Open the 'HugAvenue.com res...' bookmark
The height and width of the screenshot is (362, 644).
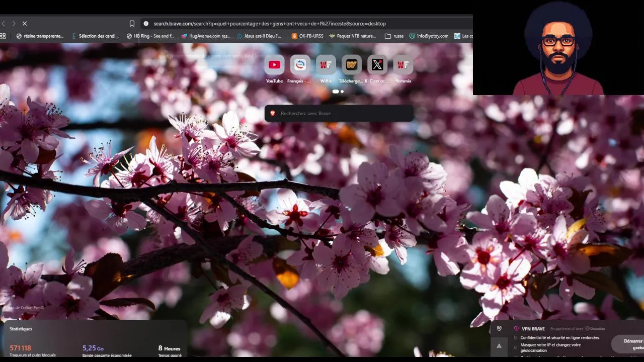tap(206, 36)
